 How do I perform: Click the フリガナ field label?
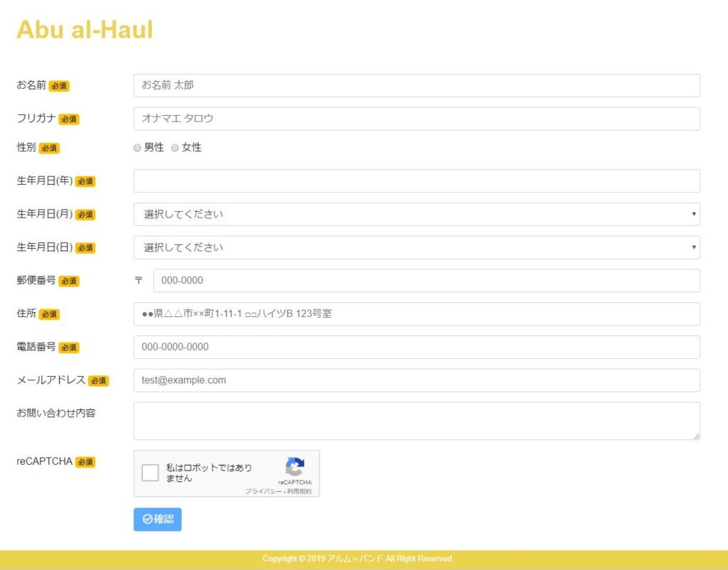point(36,119)
